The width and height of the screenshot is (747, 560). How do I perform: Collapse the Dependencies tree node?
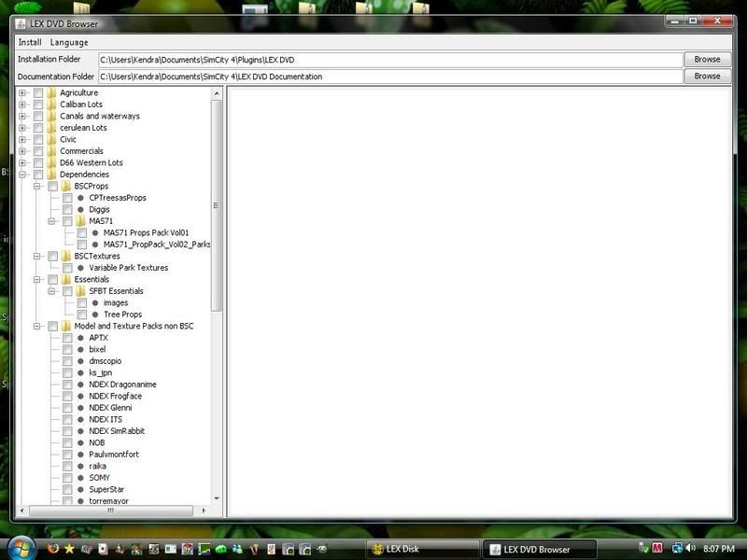pyautogui.click(x=21, y=175)
